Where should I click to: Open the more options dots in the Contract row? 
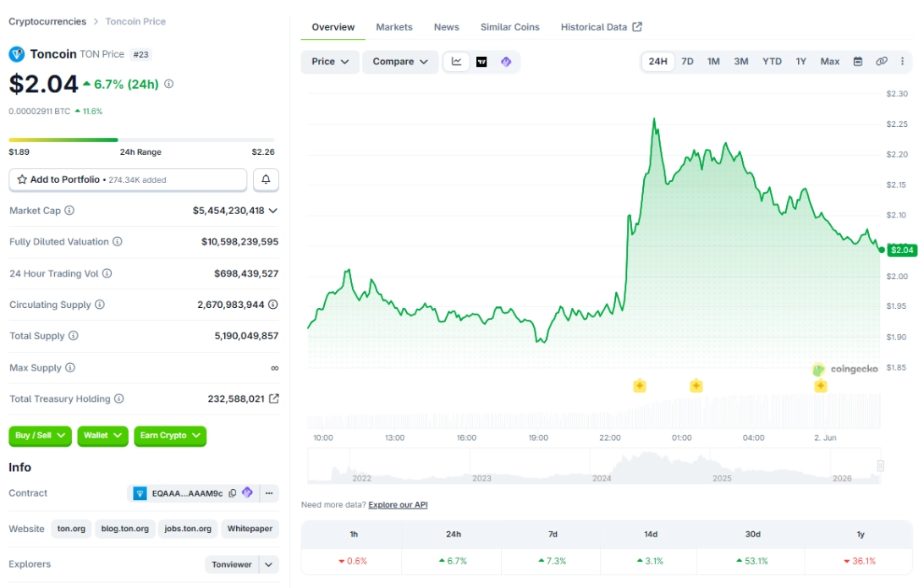coord(269,493)
